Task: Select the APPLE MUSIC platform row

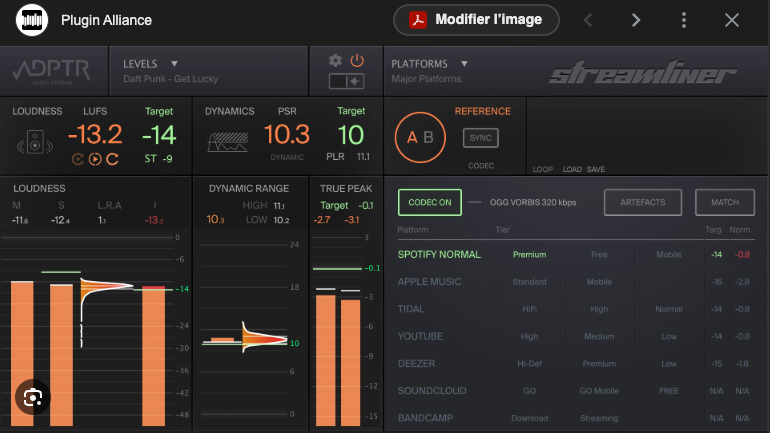Action: pyautogui.click(x=429, y=282)
